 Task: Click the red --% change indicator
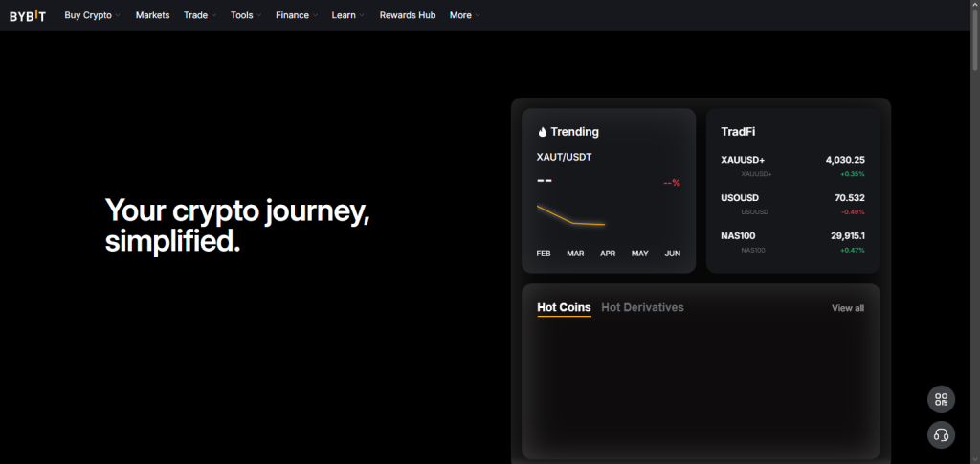coord(672,183)
